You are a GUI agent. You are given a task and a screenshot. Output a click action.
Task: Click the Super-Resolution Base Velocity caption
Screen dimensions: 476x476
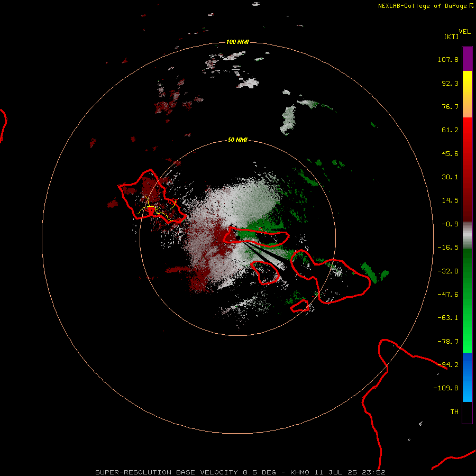pos(241,472)
